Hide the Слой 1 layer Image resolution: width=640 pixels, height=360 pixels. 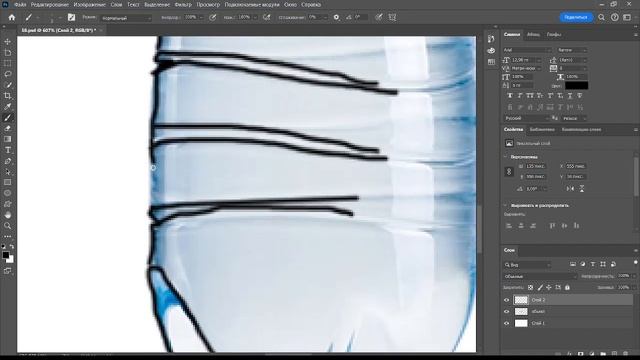(x=507, y=323)
